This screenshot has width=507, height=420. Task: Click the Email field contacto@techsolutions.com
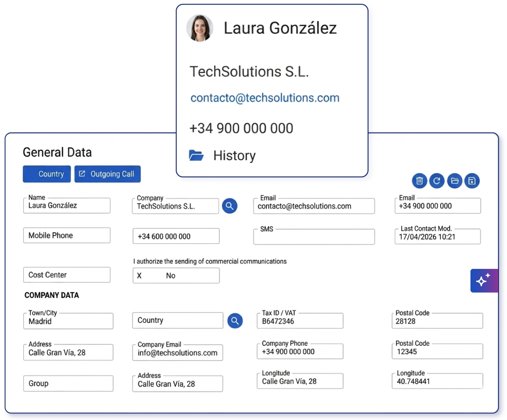[x=314, y=206]
